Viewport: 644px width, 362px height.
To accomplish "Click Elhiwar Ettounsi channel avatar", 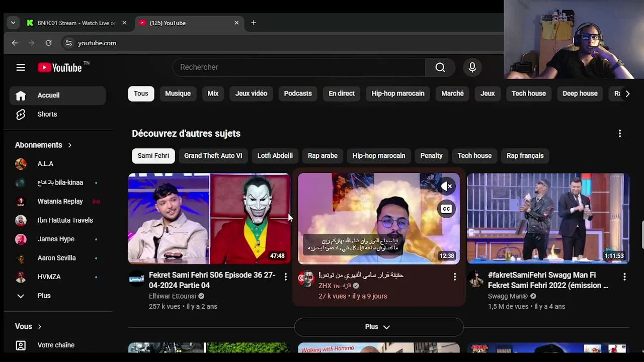I will (x=136, y=278).
